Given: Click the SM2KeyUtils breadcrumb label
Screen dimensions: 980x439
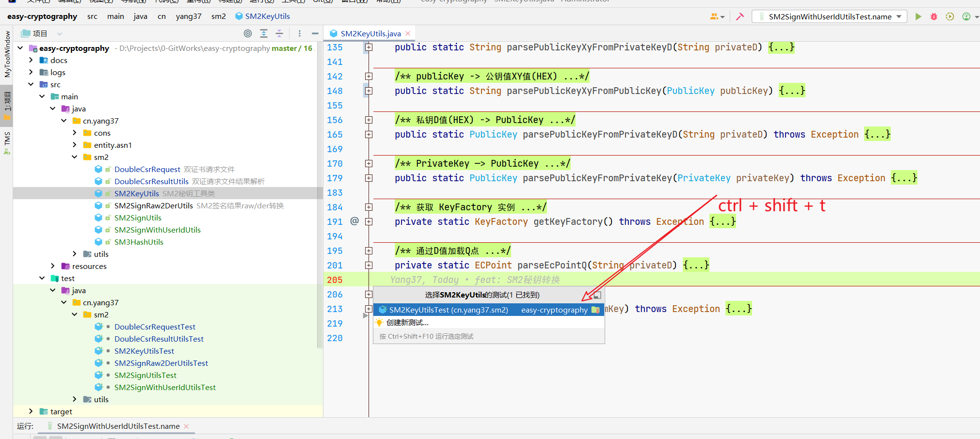Looking at the screenshot, I should tap(267, 16).
